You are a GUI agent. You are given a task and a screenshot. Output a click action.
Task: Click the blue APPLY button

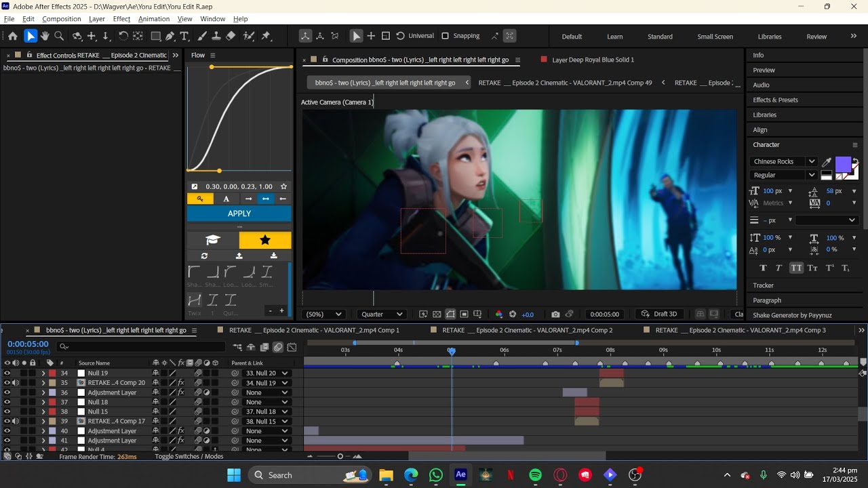click(239, 213)
